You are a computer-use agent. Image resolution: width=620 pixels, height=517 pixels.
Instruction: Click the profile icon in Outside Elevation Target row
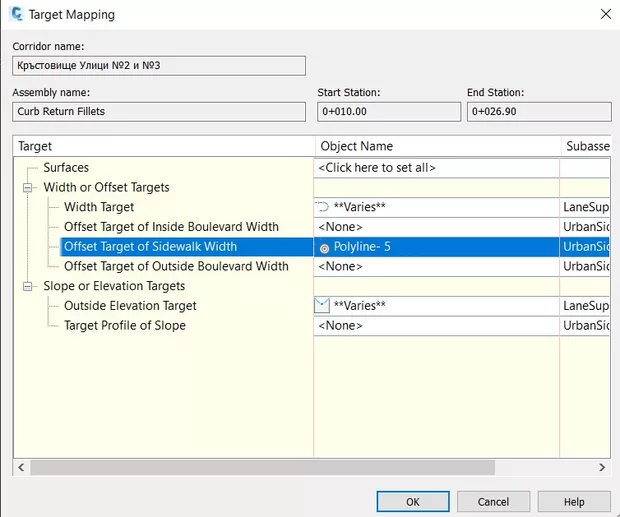click(x=322, y=306)
